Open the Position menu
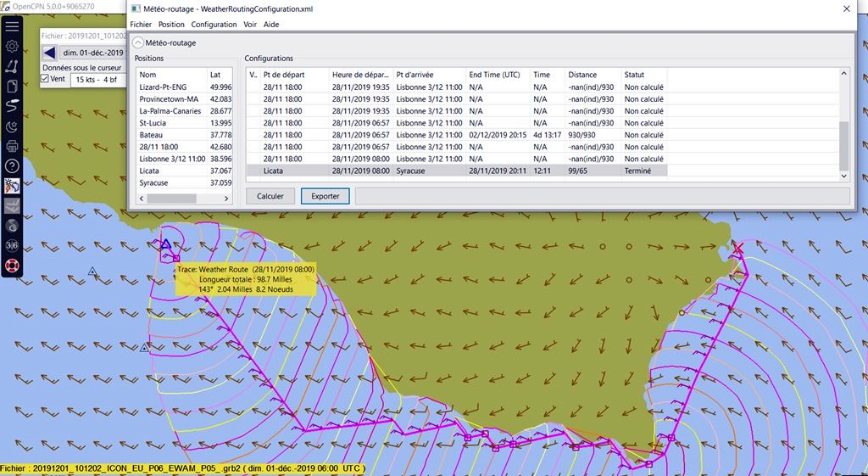 pyautogui.click(x=171, y=25)
